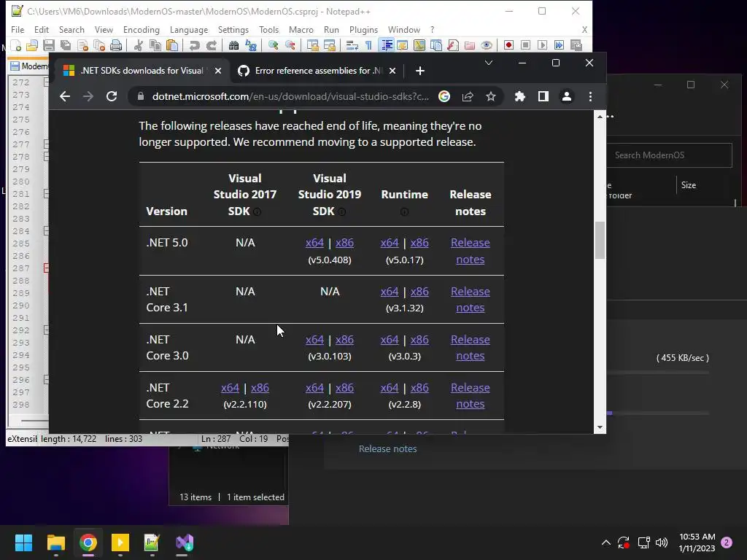The image size is (747, 560).
Task: Open Windows Start menu
Action: 23,542
